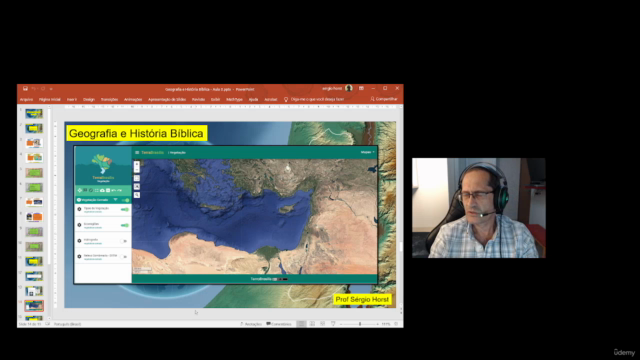Click the Geografia e História Bíblica slide title
Viewport: 640px width, 360px height.
tap(136, 133)
